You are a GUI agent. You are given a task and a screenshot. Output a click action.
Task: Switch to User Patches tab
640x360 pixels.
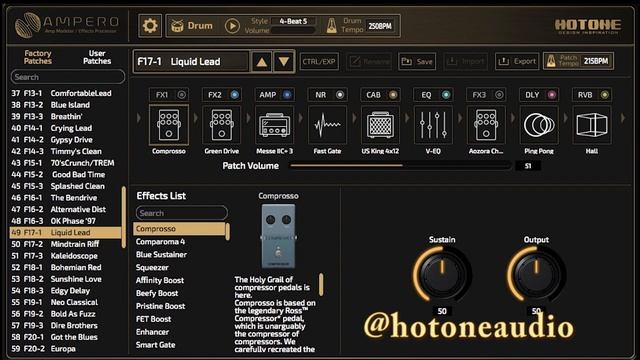click(x=97, y=57)
